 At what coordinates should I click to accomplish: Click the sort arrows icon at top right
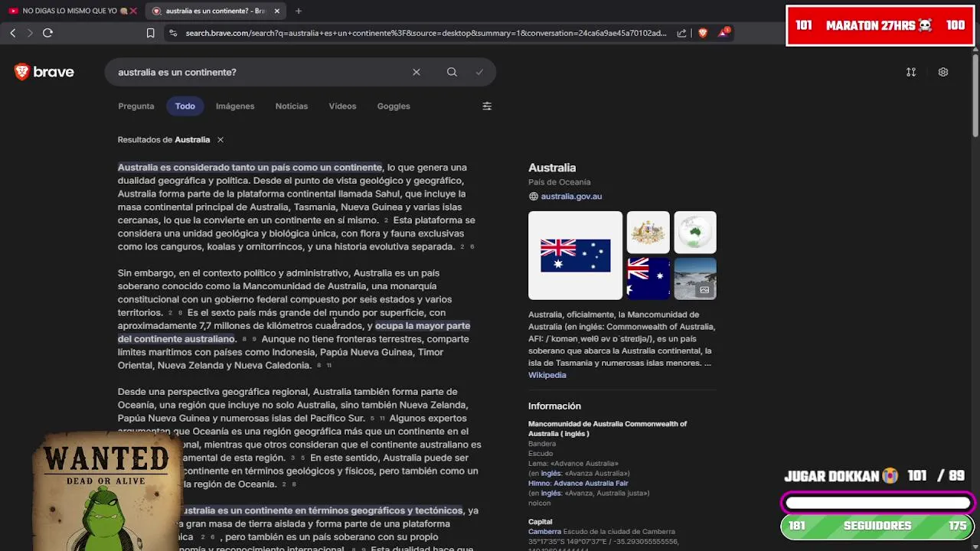pos(911,72)
